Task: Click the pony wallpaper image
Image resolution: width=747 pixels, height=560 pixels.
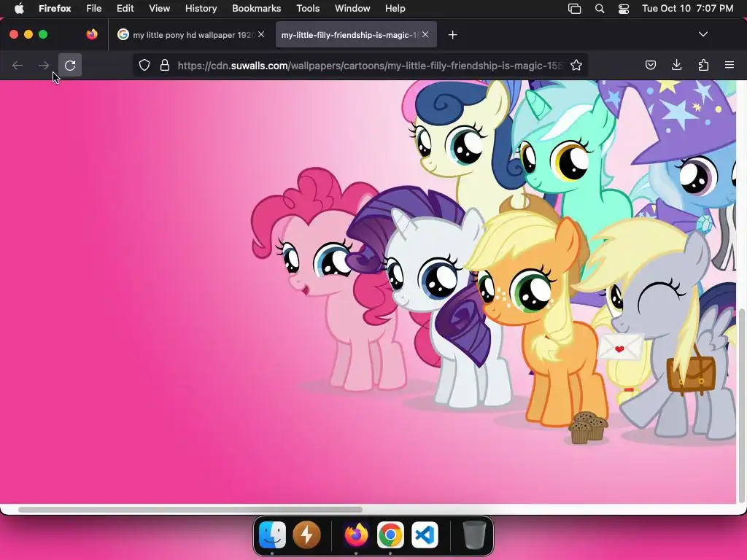Action: [368, 292]
